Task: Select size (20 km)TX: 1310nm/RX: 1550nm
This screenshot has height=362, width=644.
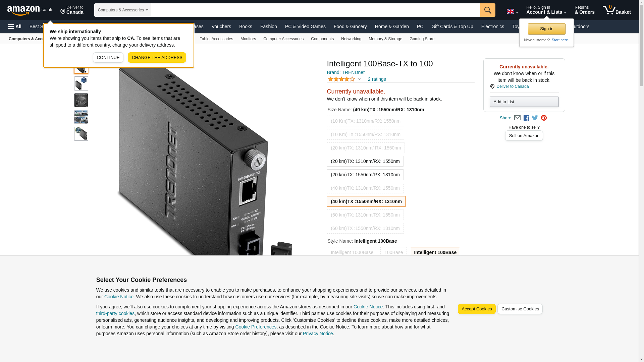Action: pyautogui.click(x=365, y=161)
